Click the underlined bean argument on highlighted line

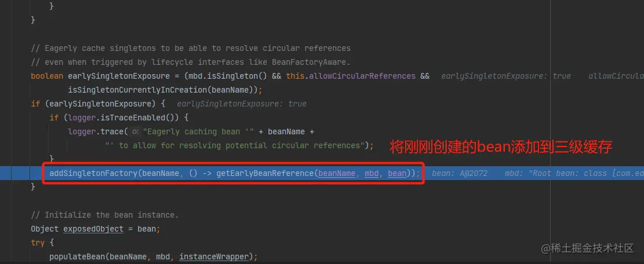click(x=397, y=173)
